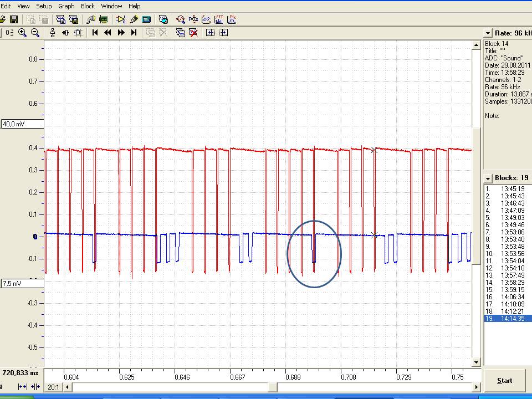
Task: Click the blue instrument panel icon
Action: [146, 19]
